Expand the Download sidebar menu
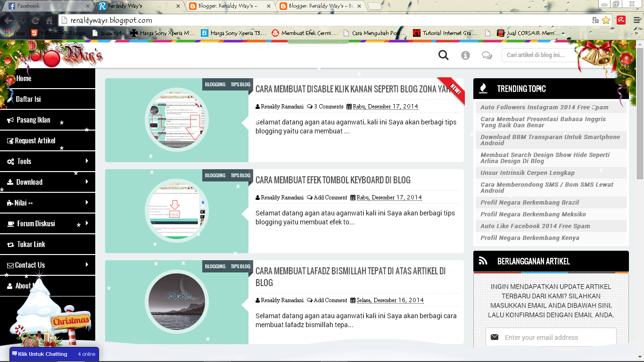 click(x=48, y=182)
